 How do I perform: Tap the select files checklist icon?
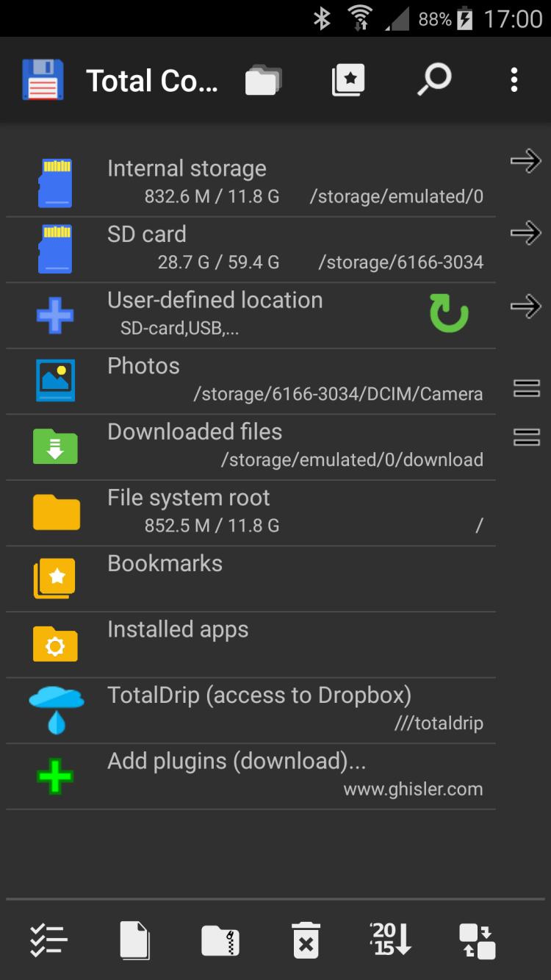tap(48, 940)
